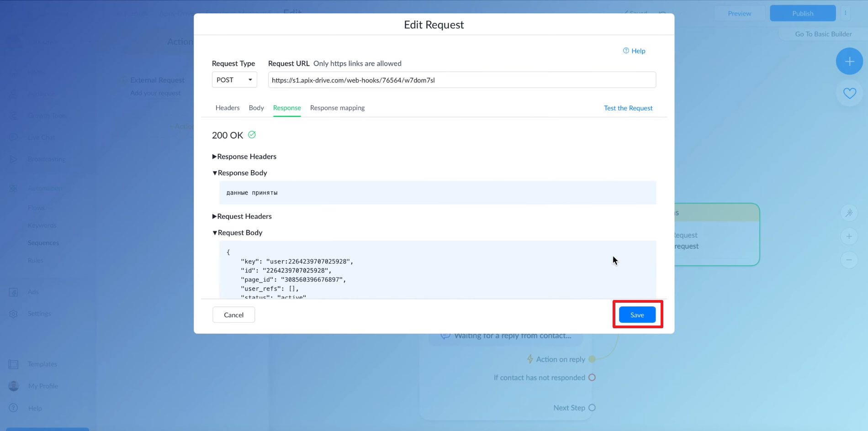Click inside the Request URL field
This screenshot has height=431, width=868.
point(462,80)
